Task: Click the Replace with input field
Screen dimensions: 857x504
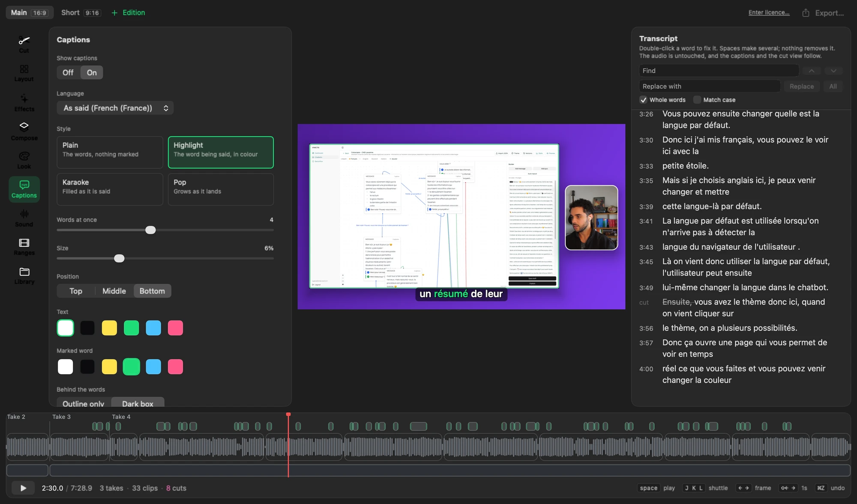Action: 710,86
